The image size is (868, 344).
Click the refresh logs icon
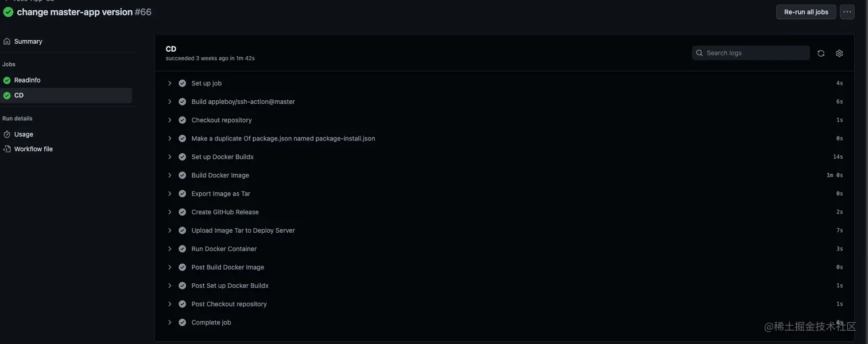pos(821,53)
